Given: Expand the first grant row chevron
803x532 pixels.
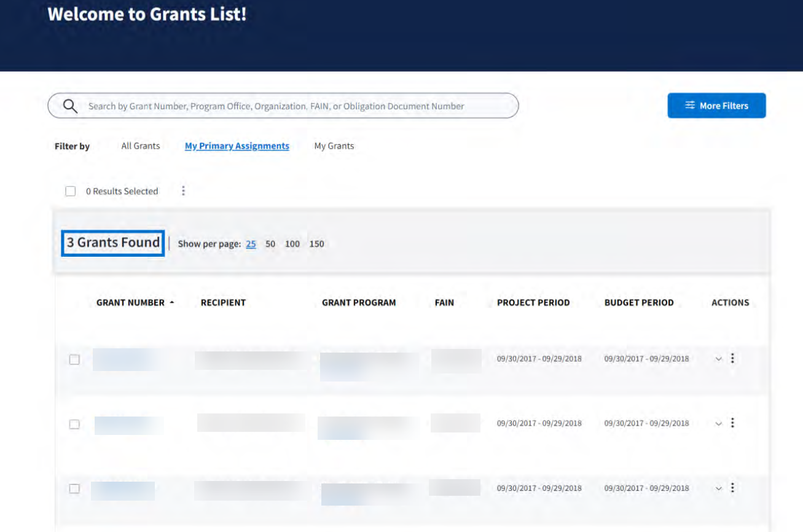Looking at the screenshot, I should coord(718,359).
